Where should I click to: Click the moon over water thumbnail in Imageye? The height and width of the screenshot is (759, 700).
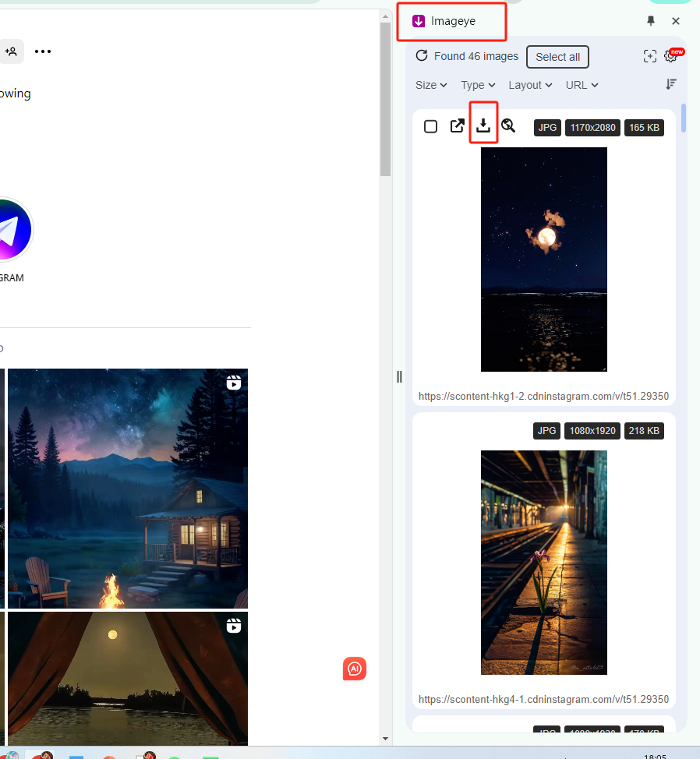point(543,259)
